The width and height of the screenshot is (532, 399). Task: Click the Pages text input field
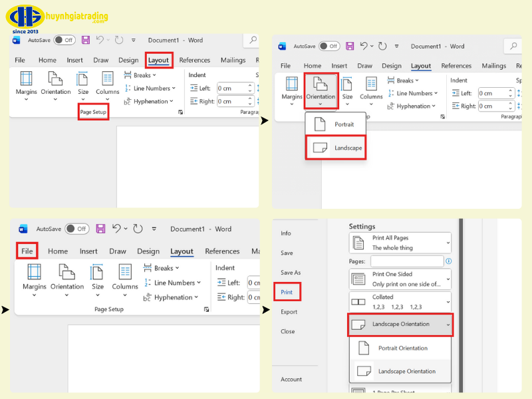coord(407,261)
